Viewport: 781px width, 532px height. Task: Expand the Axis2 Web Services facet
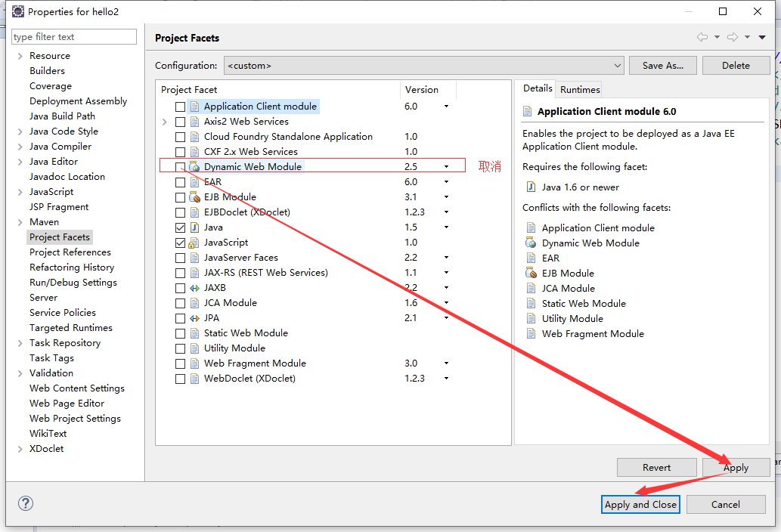[x=164, y=122]
